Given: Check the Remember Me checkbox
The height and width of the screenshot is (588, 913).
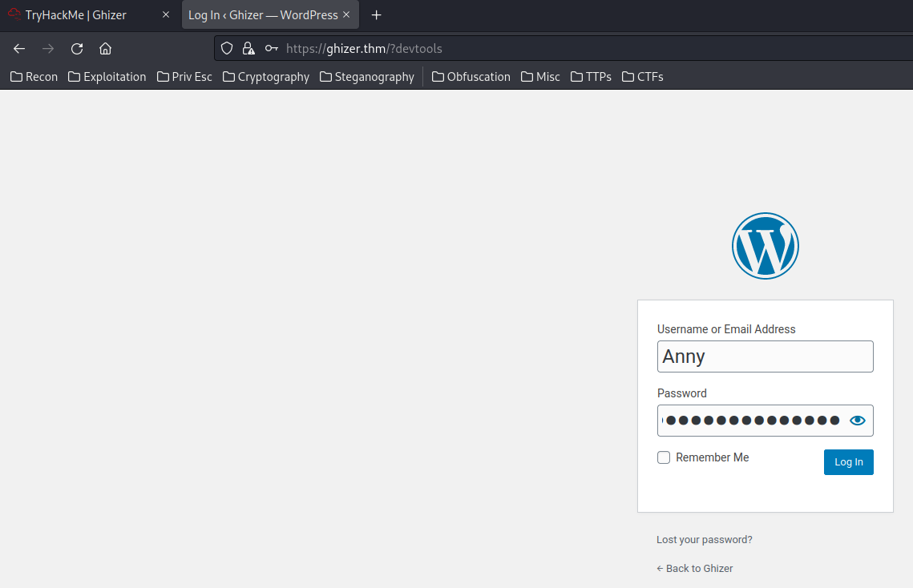Looking at the screenshot, I should click(664, 457).
